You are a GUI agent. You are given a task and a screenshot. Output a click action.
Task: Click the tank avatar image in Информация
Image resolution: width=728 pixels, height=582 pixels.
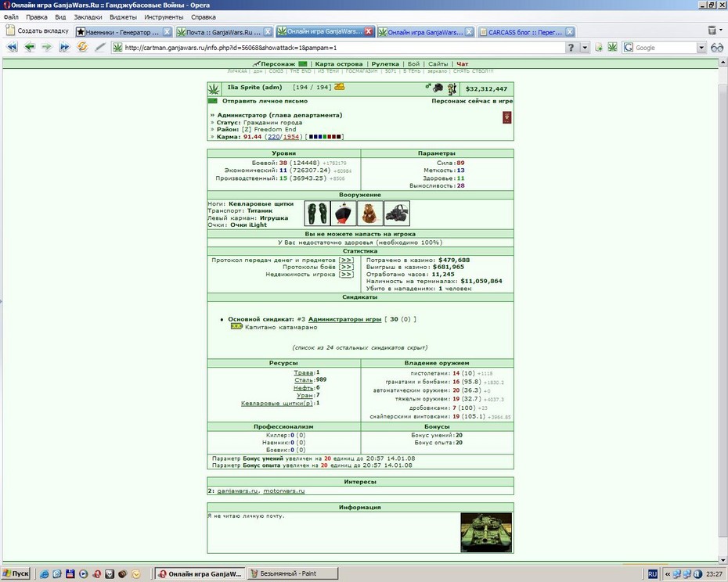[486, 533]
